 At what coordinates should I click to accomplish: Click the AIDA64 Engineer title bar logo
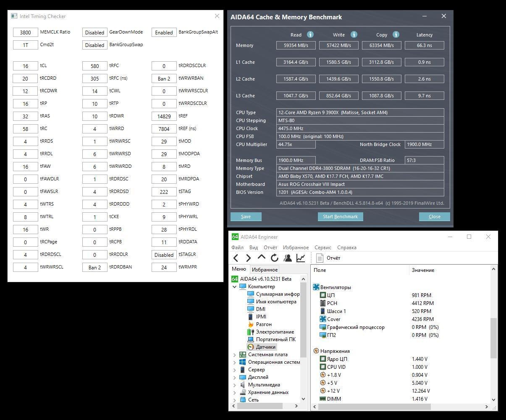tap(235, 237)
